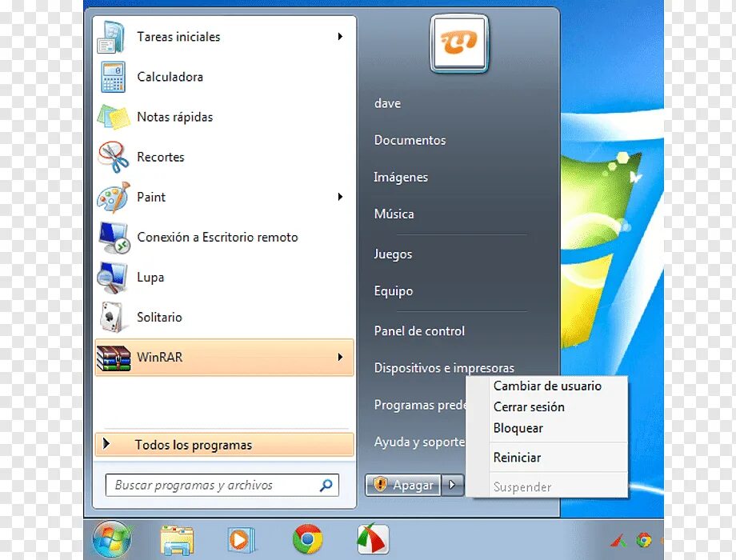
Task: Open the Conexión a Escritorio remoto icon
Action: (x=114, y=238)
